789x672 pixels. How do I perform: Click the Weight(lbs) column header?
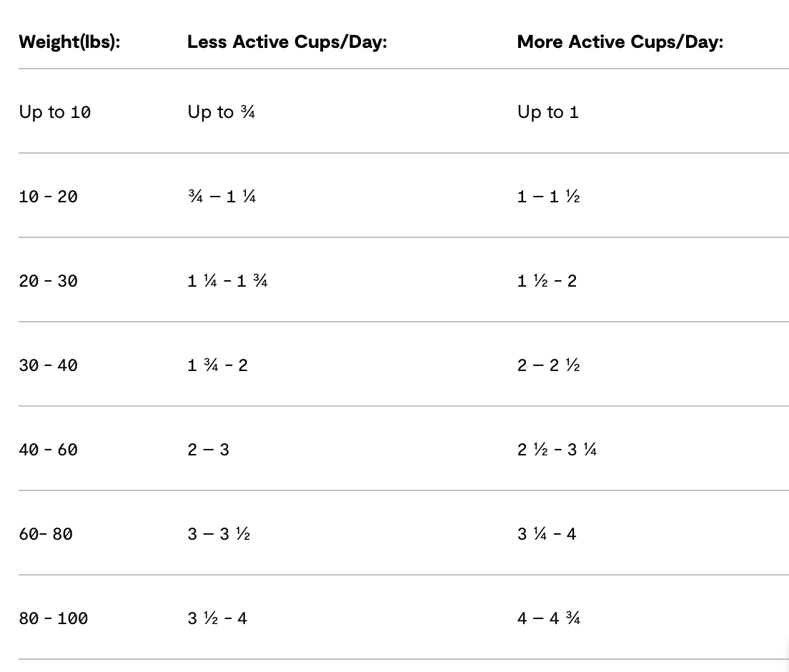coord(69,41)
